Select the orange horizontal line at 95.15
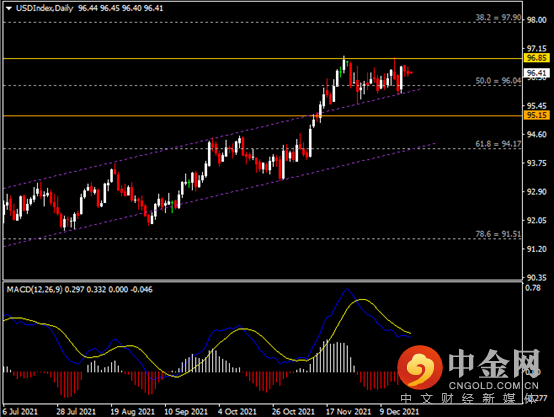The width and height of the screenshot is (554, 417). coord(263,116)
